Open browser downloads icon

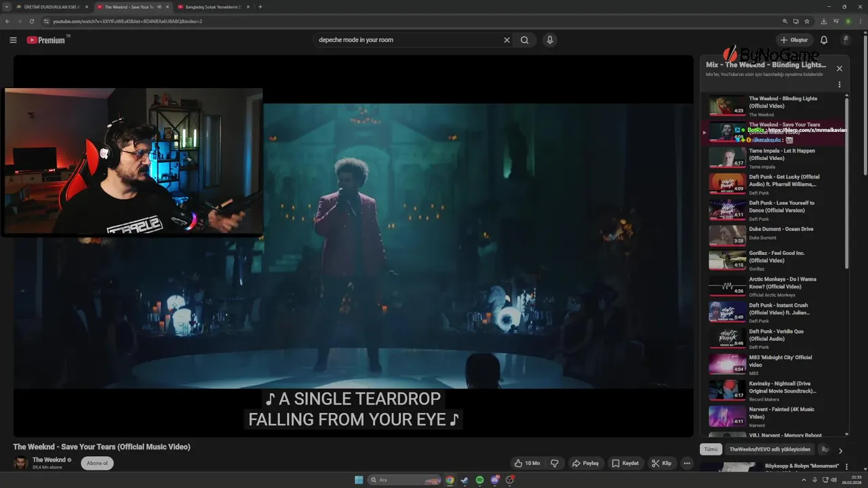click(824, 21)
